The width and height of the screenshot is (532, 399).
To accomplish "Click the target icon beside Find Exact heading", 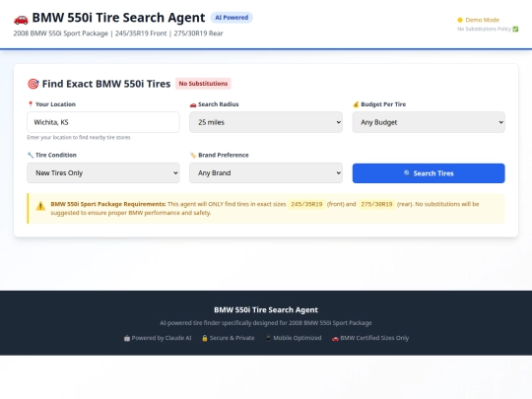I will click(33, 84).
